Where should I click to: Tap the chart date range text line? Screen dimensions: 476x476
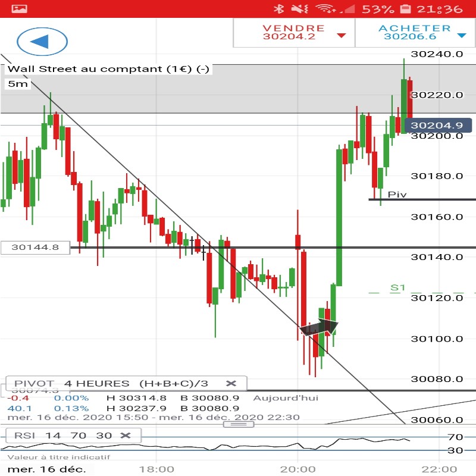pyautogui.click(x=154, y=418)
